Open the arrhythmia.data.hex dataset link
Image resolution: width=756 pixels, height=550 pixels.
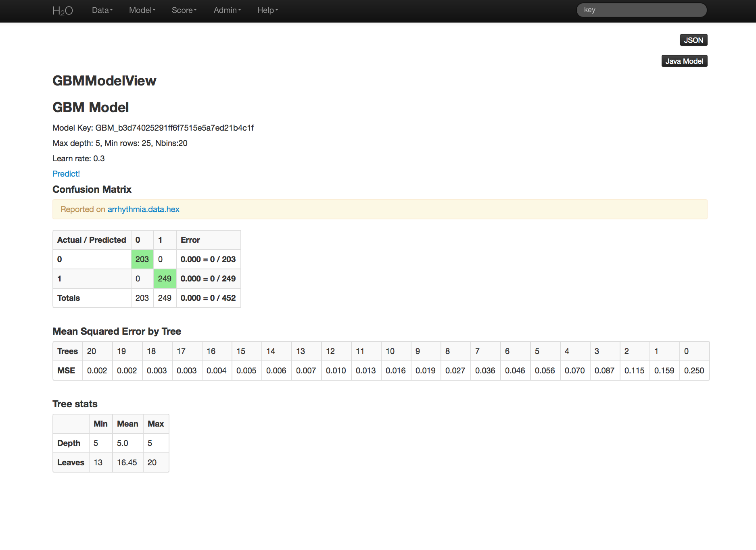[143, 209]
